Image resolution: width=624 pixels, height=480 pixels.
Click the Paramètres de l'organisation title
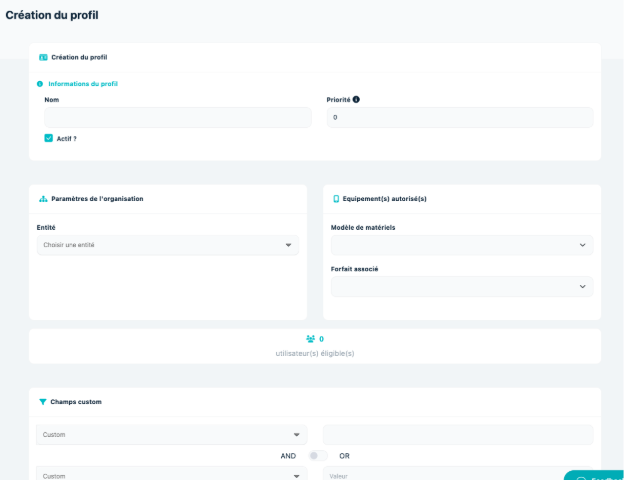(x=97, y=199)
